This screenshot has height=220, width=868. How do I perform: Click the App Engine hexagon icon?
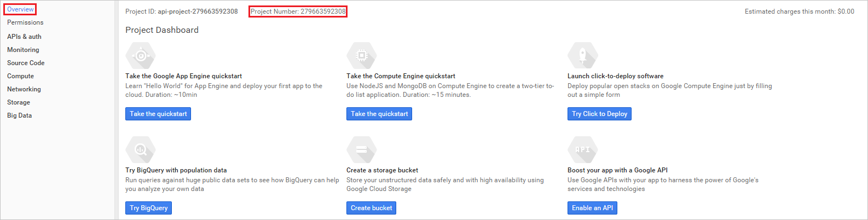141,55
